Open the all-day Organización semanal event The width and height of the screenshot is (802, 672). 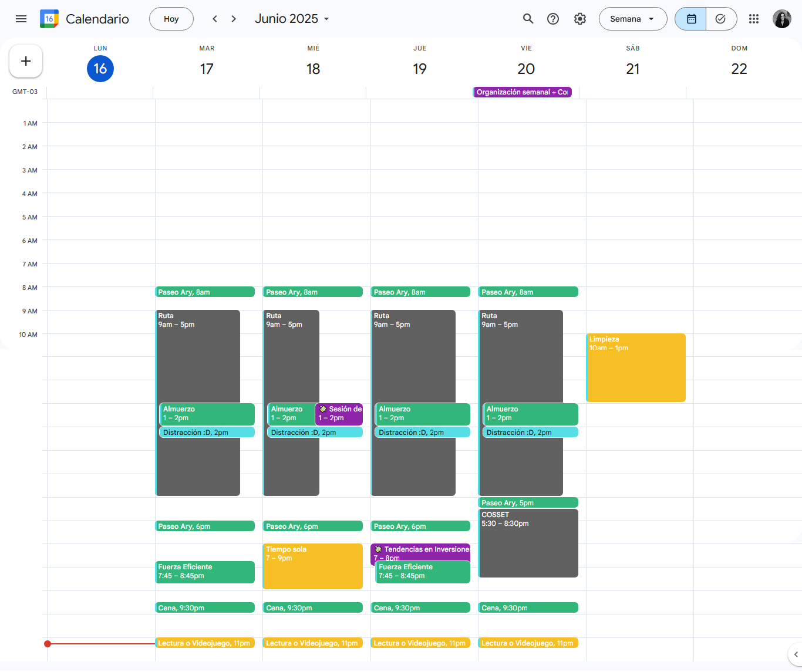[522, 92]
